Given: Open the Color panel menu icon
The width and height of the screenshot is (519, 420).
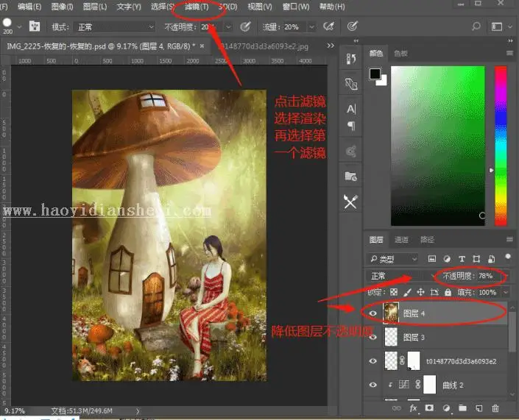Looking at the screenshot, I should [509, 53].
